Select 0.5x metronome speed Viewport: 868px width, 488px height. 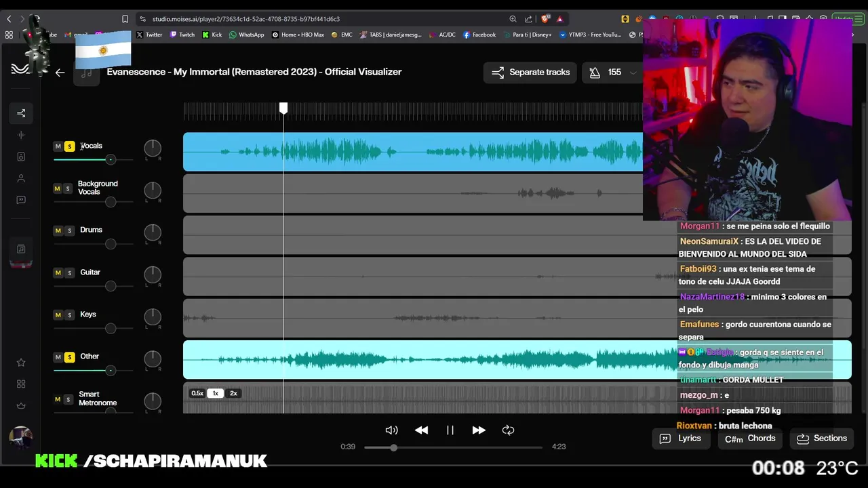click(197, 393)
